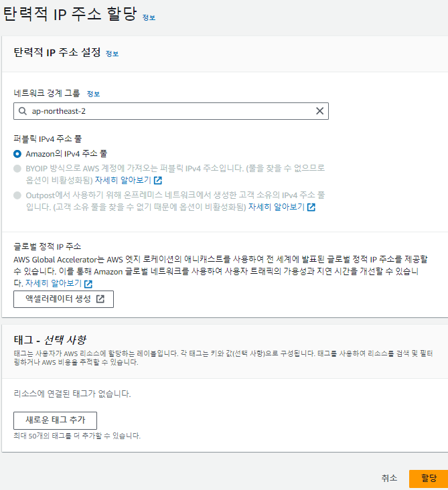Open 정보 link next to 탄력적 IP 주소 설정

click(113, 54)
